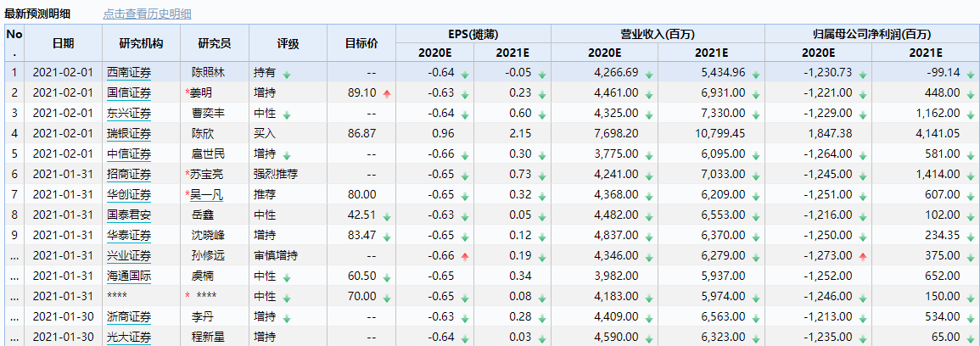Click green down arrow beside target price 60.50

(387, 277)
